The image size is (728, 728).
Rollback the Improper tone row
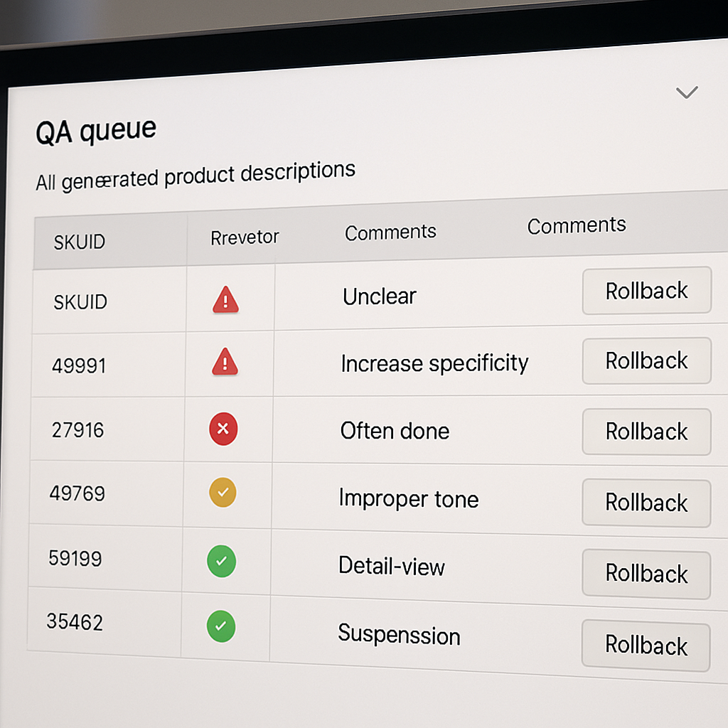pyautogui.click(x=646, y=503)
